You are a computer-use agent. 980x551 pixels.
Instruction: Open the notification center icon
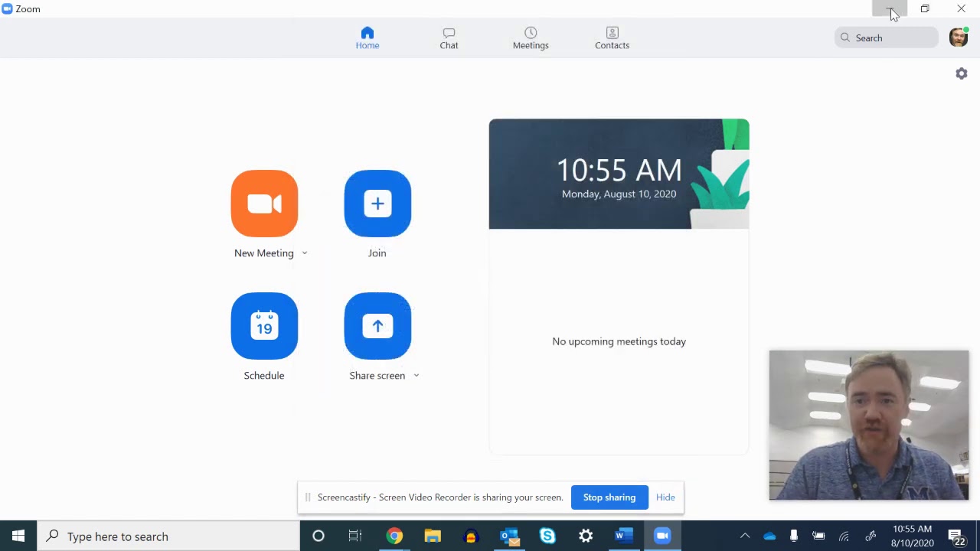pos(956,536)
